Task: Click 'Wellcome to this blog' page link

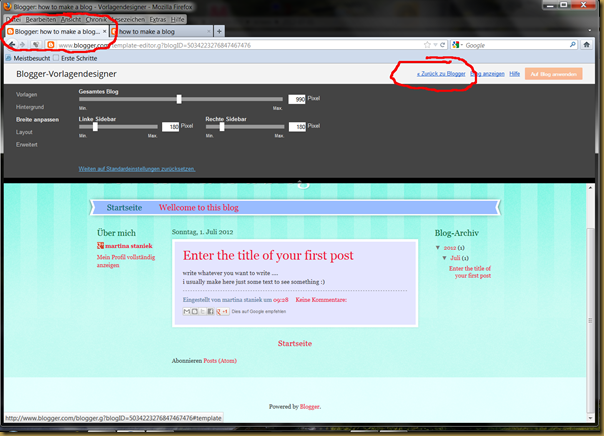Action: point(199,208)
